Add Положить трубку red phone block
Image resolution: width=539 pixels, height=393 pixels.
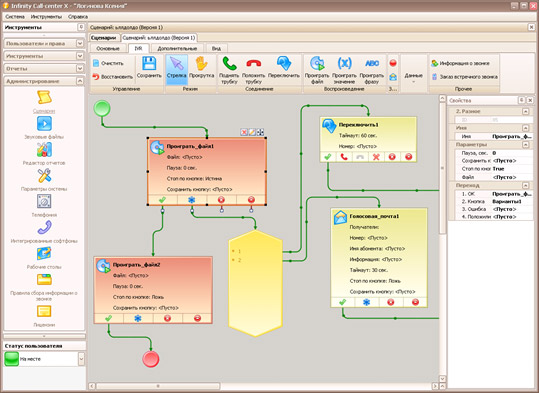pos(254,70)
